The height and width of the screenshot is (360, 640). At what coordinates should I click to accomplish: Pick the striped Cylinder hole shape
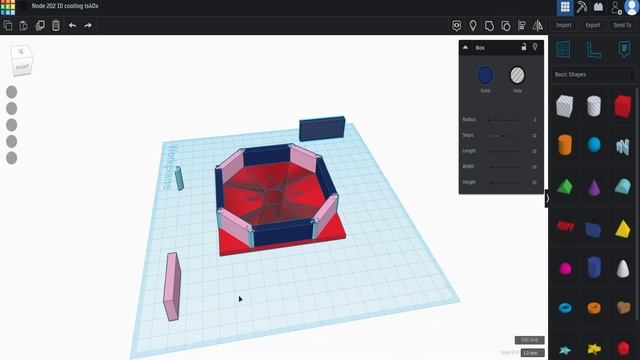pyautogui.click(x=594, y=106)
